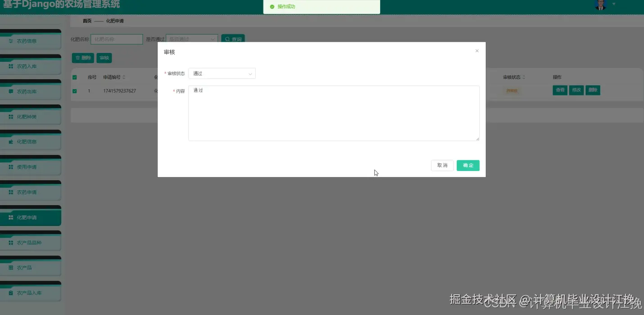Image resolution: width=644 pixels, height=315 pixels.
Task: Cancel the dialog with 取消 button
Action: coord(442,165)
